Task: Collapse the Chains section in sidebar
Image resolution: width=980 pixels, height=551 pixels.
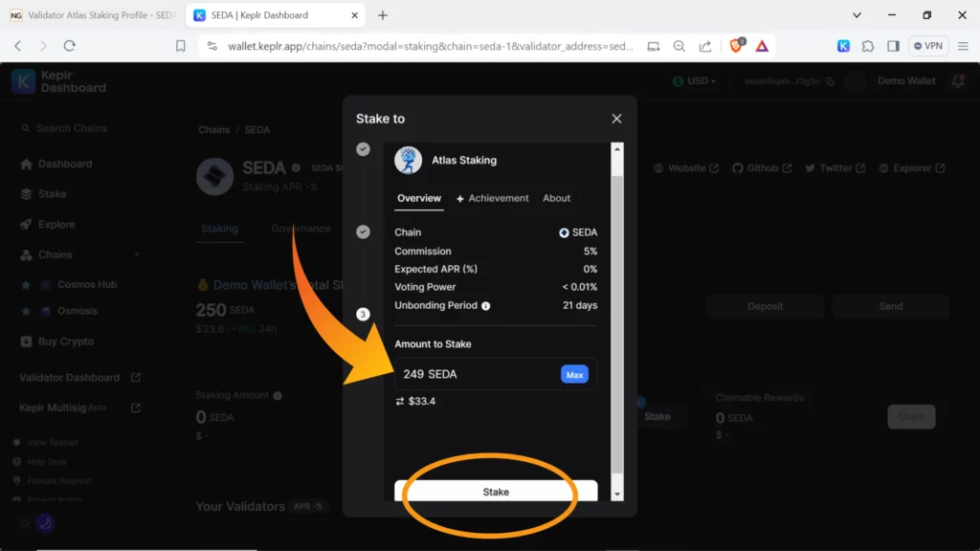Action: click(137, 254)
